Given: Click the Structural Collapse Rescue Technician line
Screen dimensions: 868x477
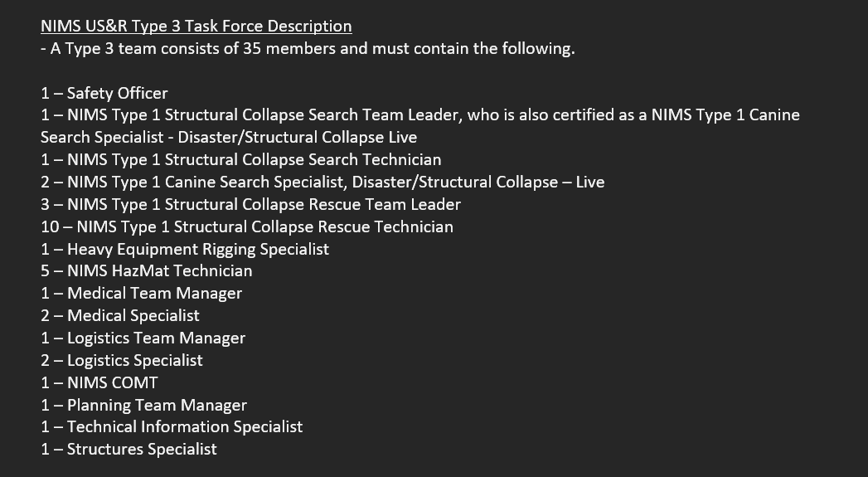Looking at the screenshot, I should point(247,226).
